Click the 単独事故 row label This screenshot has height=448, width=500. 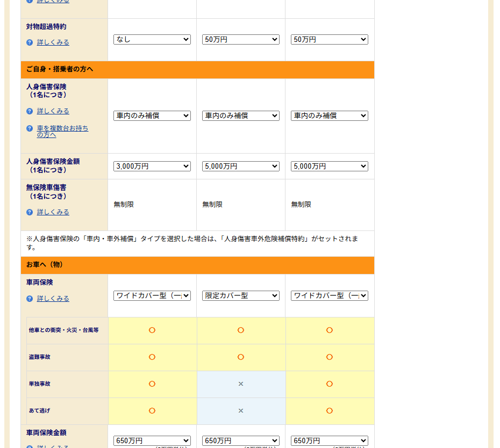pos(40,384)
